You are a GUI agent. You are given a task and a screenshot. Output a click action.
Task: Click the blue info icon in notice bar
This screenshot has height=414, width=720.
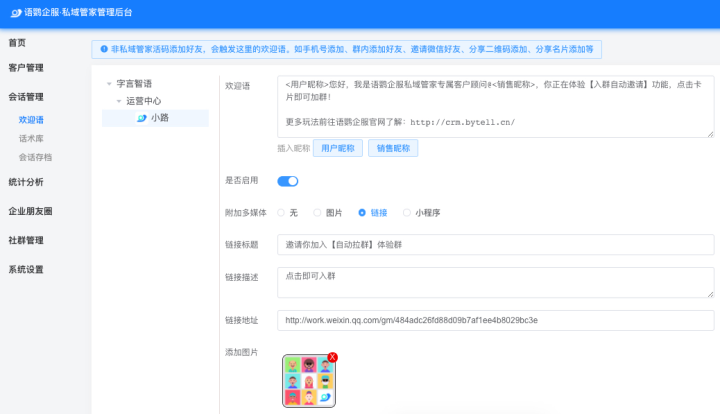pos(103,48)
